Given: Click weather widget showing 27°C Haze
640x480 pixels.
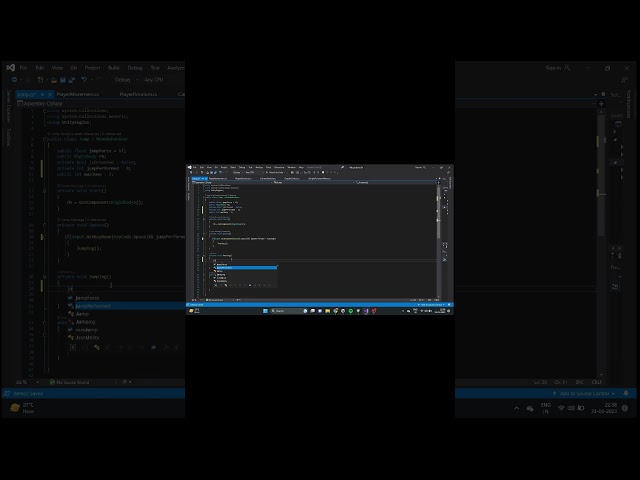Looking at the screenshot, I should [x=22, y=408].
